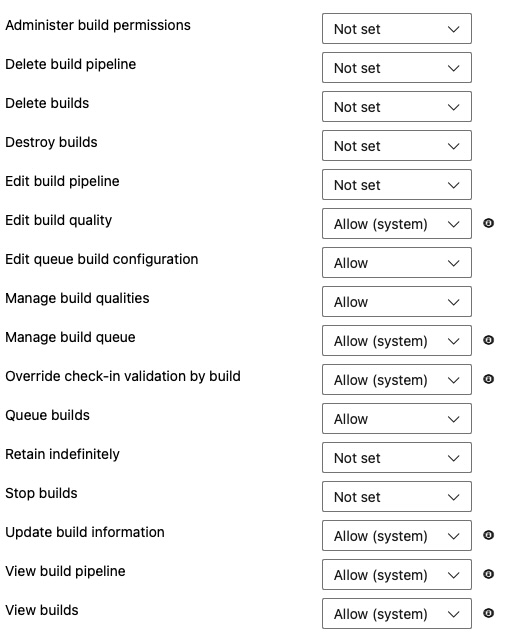Click info icon beside View build pipeline

(488, 574)
